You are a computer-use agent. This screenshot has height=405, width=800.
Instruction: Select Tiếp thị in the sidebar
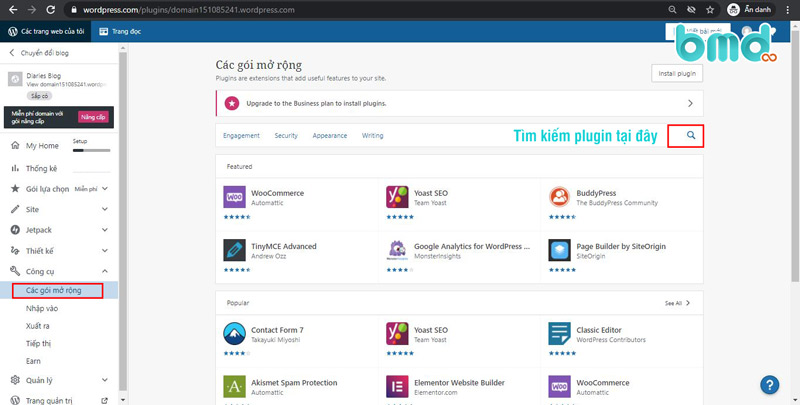(x=38, y=343)
